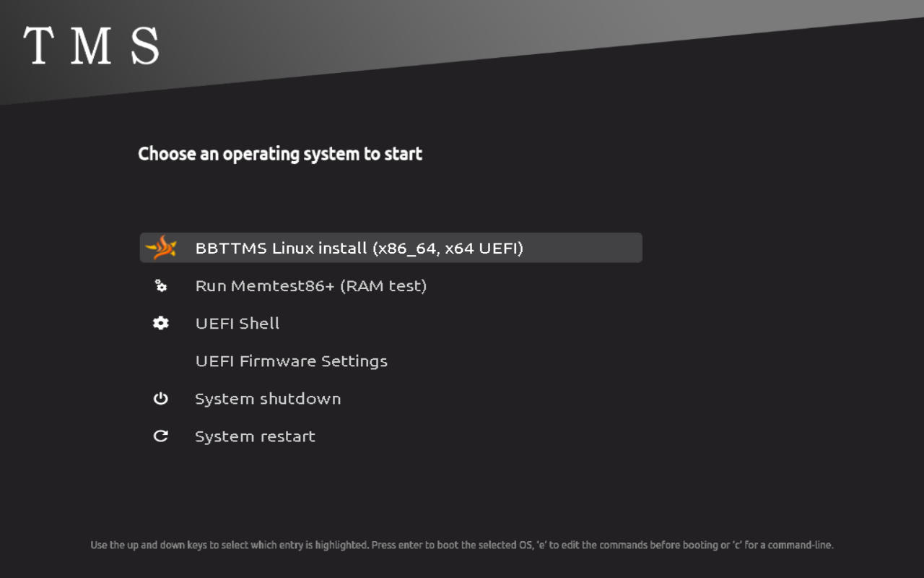Click the orange flame BBTTMS Linux icon
Viewport: 924px width, 578px height.
click(161, 248)
